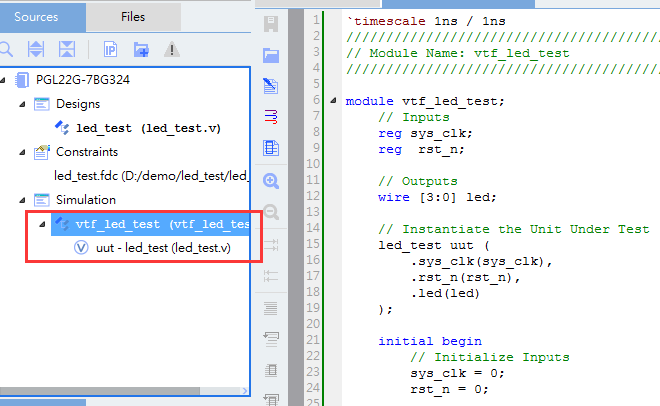Click the Simulation folder icon

[41, 200]
